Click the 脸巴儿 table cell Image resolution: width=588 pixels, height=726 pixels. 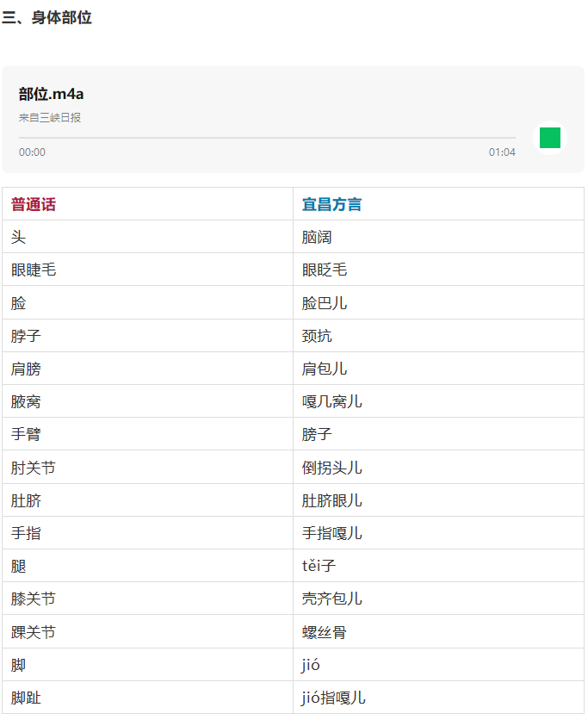(x=325, y=303)
